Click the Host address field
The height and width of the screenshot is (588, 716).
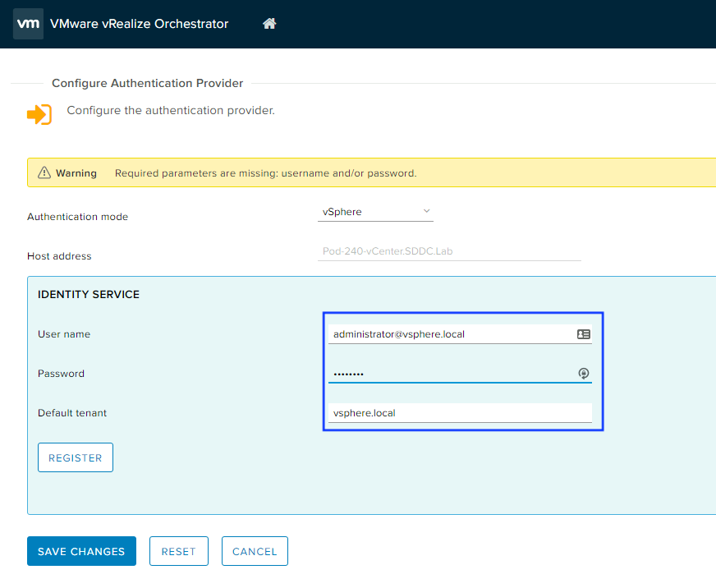click(449, 251)
